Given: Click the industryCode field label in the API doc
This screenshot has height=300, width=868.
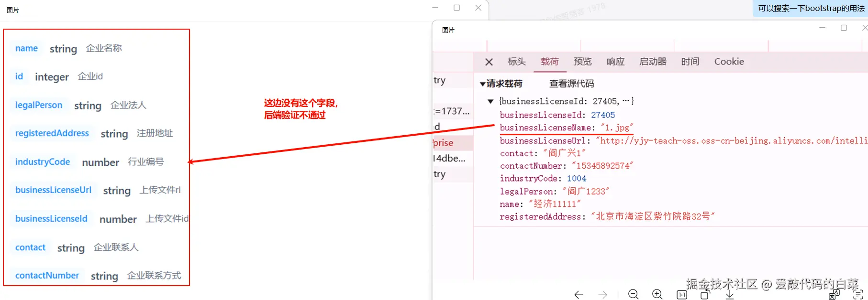Looking at the screenshot, I should [x=43, y=162].
